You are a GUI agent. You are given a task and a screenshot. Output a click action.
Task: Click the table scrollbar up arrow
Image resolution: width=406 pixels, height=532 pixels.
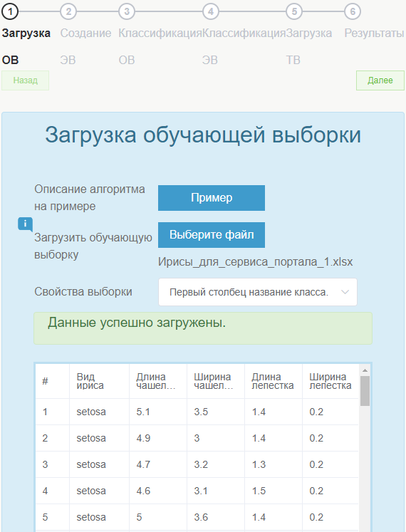tap(365, 370)
